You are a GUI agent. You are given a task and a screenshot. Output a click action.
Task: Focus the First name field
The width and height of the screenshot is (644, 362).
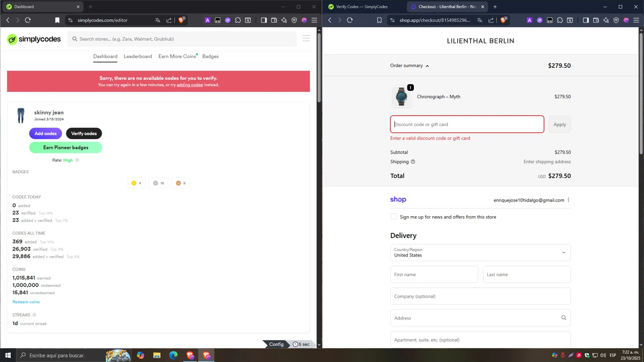(x=434, y=275)
